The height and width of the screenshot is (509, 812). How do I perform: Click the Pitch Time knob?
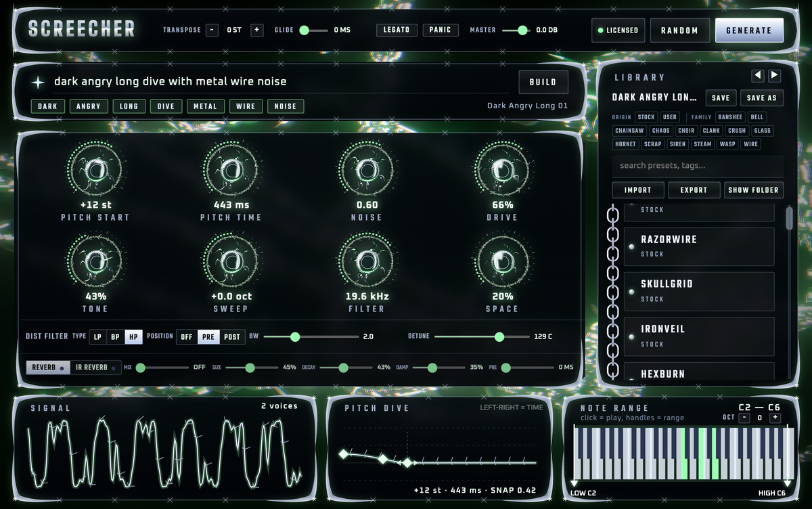230,169
